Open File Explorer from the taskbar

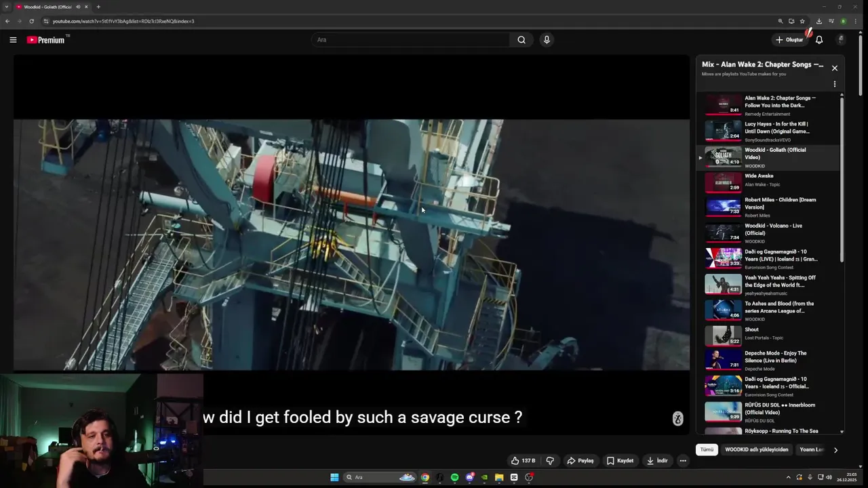(x=499, y=477)
